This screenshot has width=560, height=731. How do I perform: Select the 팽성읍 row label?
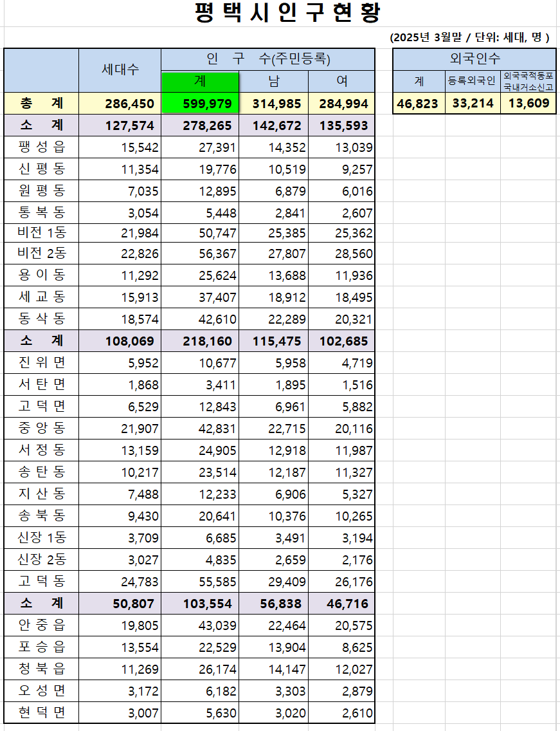click(x=41, y=147)
